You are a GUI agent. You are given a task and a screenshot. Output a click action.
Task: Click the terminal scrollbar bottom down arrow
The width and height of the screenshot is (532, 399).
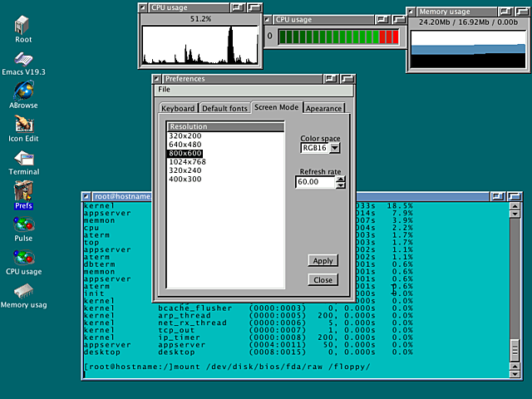click(515, 374)
